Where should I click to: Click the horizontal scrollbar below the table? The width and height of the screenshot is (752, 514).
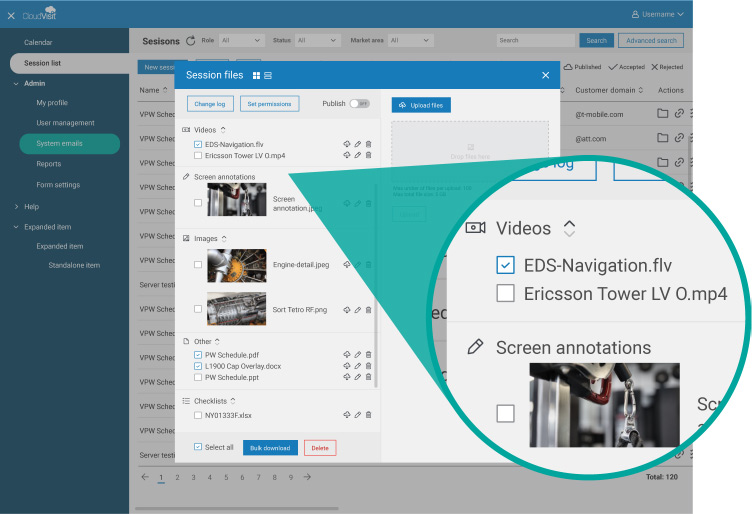(x=237, y=508)
